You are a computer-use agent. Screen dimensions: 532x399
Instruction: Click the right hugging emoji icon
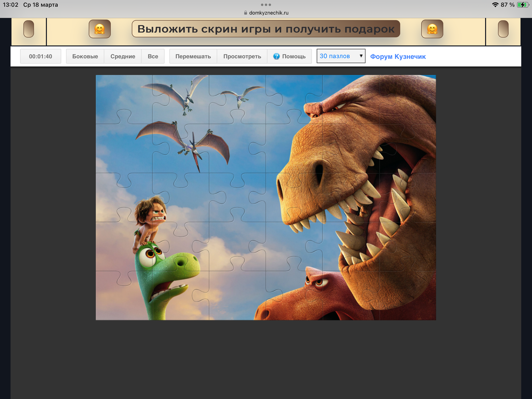tap(432, 29)
